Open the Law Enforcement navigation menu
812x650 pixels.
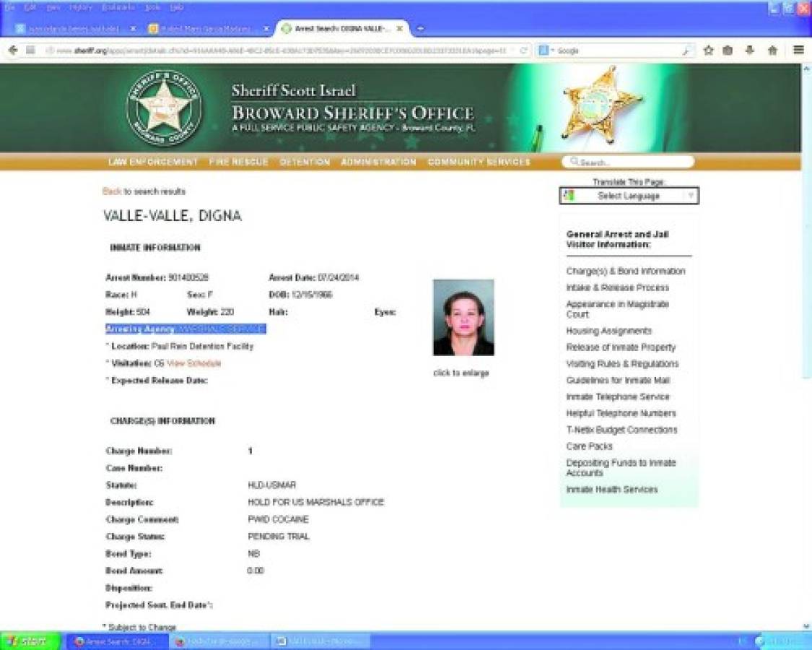tap(152, 162)
